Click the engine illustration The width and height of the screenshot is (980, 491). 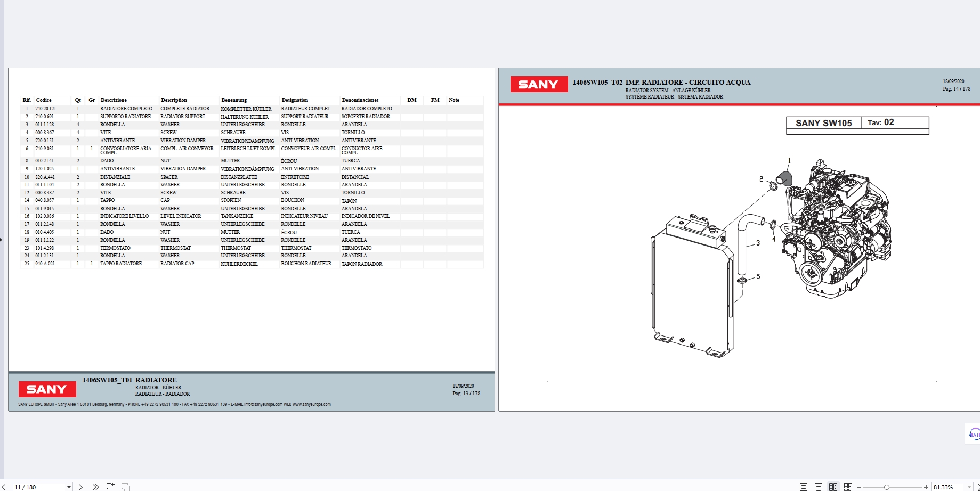coord(837,229)
